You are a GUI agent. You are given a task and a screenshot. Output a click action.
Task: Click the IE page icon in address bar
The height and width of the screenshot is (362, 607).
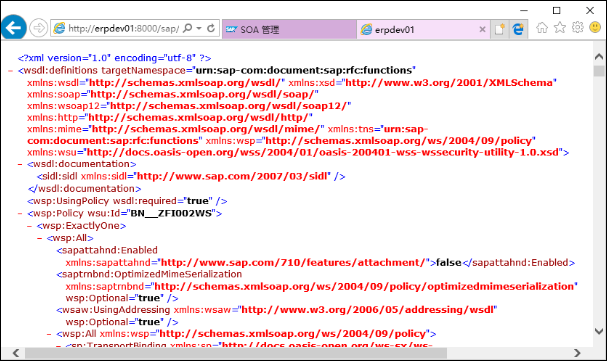(59, 28)
